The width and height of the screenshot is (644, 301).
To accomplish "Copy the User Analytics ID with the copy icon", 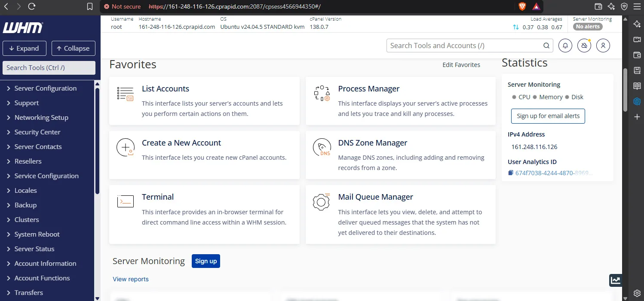I will coord(511,173).
